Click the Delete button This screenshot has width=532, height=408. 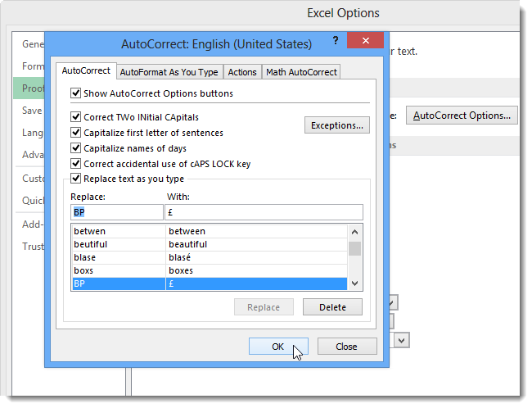click(x=332, y=307)
